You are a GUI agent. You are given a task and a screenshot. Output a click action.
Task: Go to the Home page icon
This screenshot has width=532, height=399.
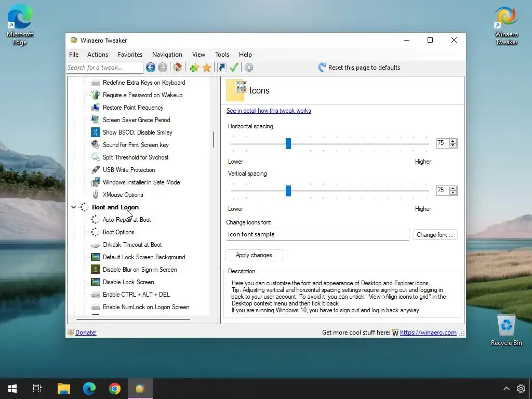point(178,68)
